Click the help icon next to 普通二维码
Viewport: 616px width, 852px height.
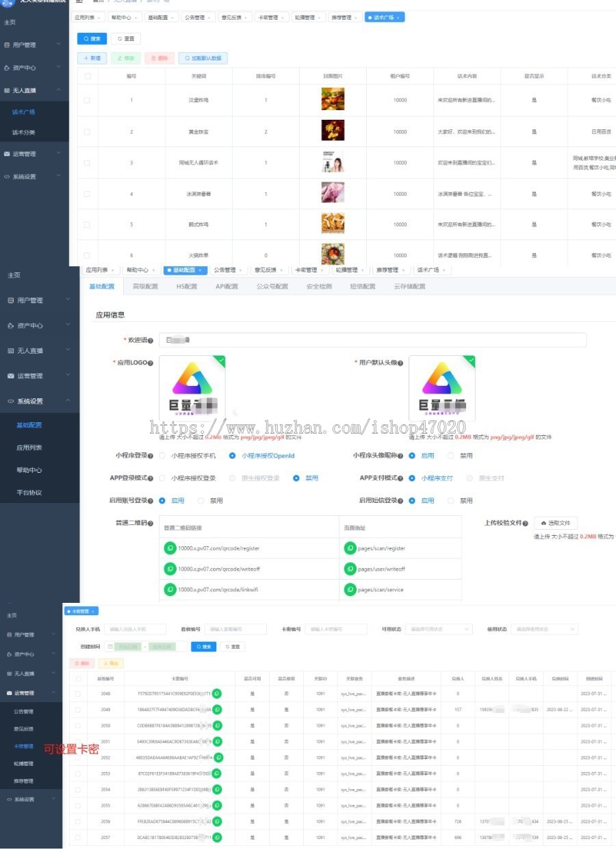point(151,524)
